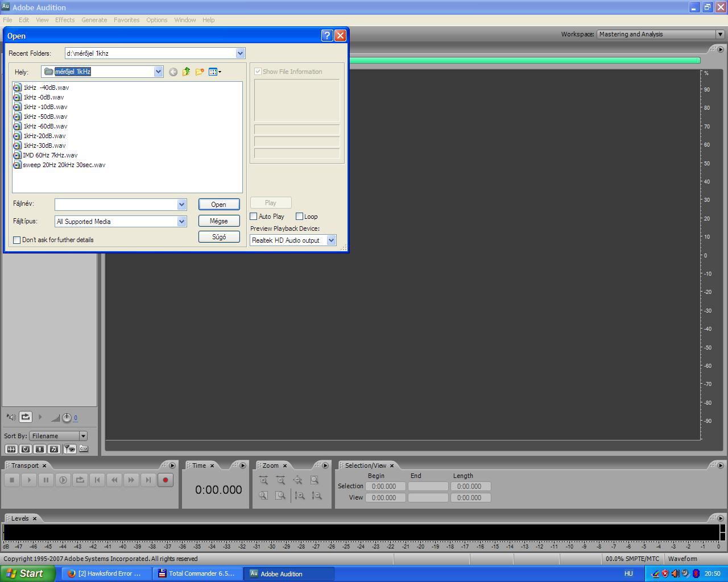
Task: Click Zoom Out Vertically icon in Zoom panel
Action: pos(317,496)
